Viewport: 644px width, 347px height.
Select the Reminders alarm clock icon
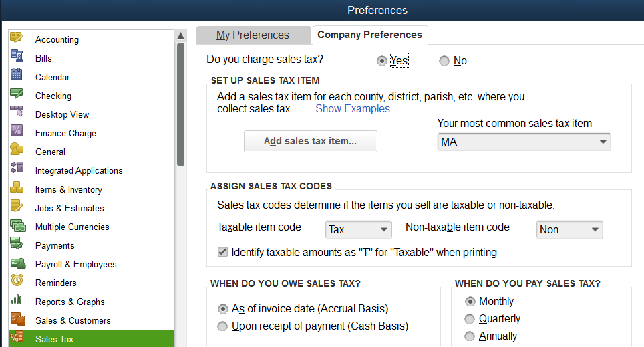click(17, 281)
